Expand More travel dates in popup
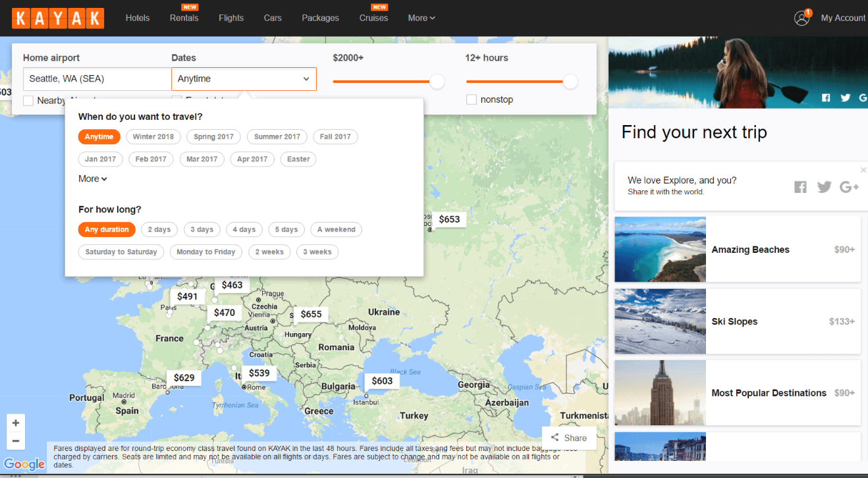 [x=92, y=178]
